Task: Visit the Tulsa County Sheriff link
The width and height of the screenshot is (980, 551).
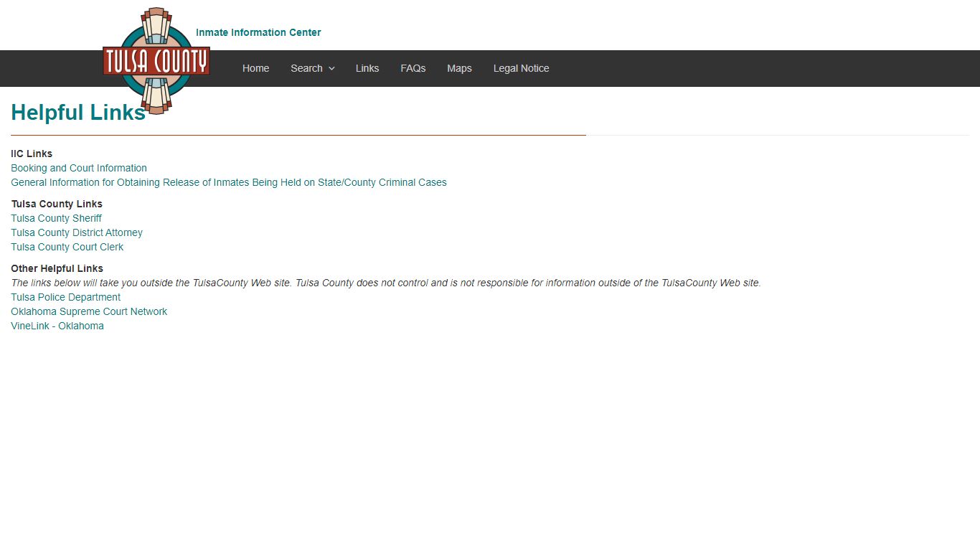Action: pyautogui.click(x=56, y=218)
